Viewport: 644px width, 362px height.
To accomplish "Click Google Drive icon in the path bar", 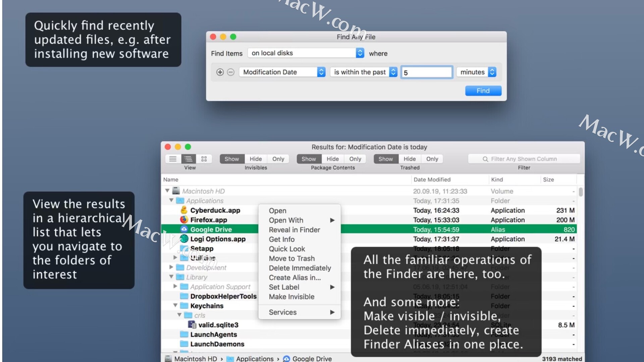I will tap(286, 359).
